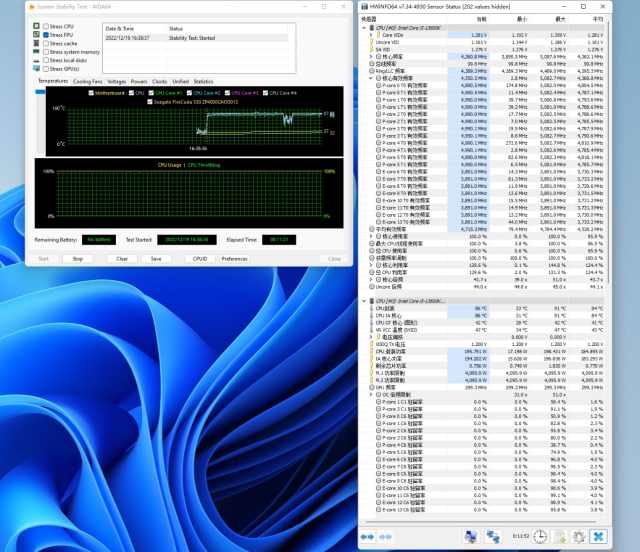
Task: Enable the Stress GPU(s) checkbox
Action: [x=46, y=69]
